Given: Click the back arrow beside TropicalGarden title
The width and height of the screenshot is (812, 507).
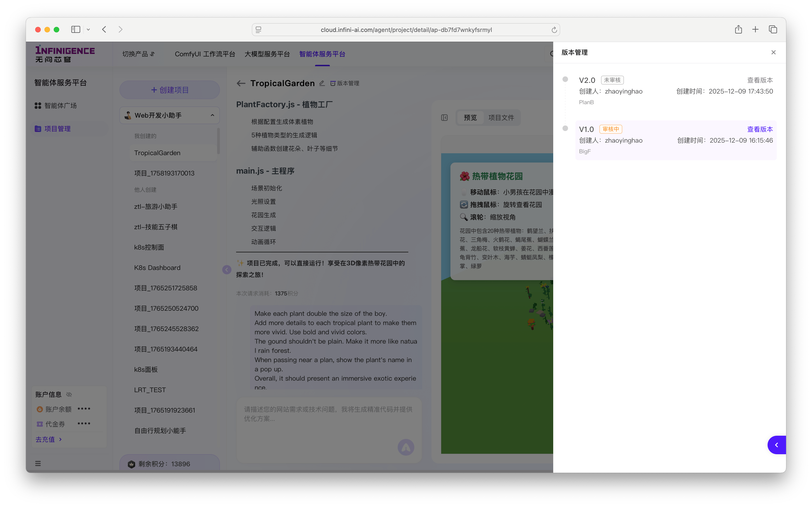Looking at the screenshot, I should click(x=241, y=84).
